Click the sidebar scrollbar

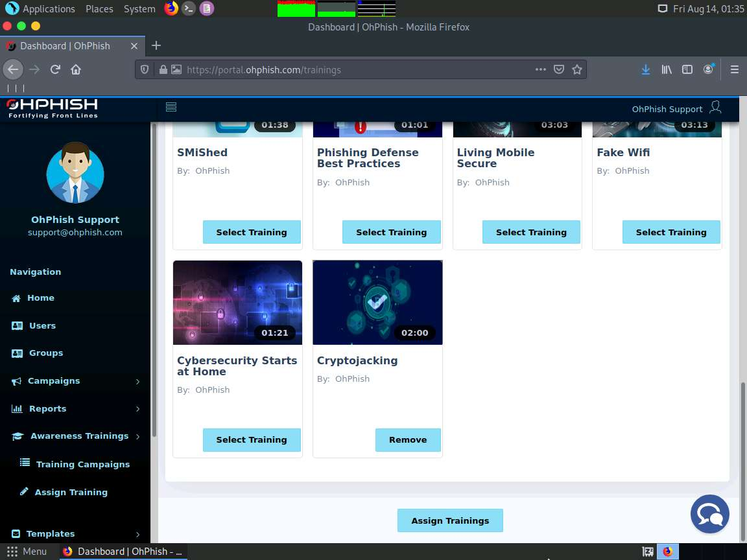tap(154, 279)
